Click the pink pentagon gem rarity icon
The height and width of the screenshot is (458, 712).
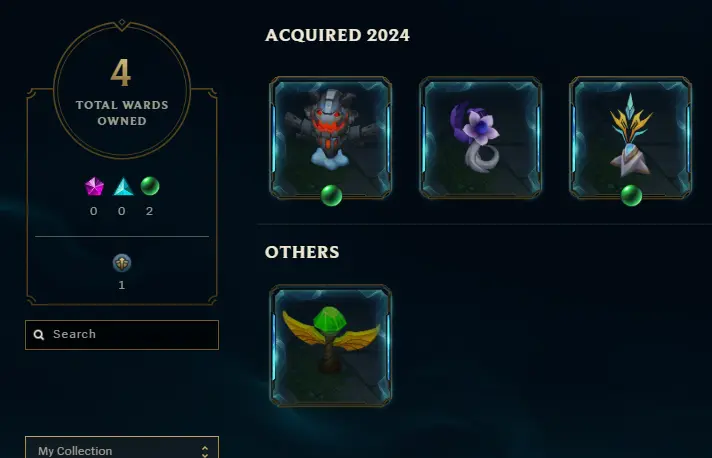click(x=94, y=187)
